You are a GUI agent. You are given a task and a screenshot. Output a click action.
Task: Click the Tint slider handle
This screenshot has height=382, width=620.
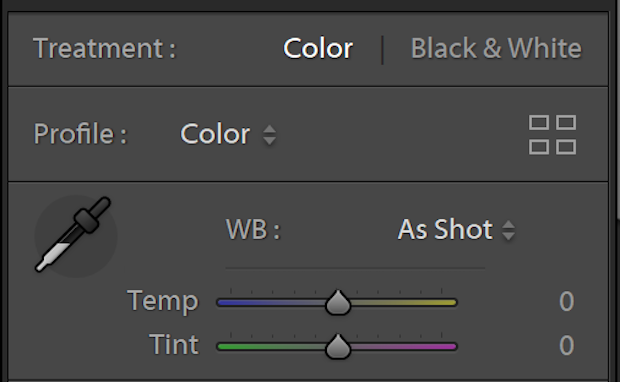338,346
